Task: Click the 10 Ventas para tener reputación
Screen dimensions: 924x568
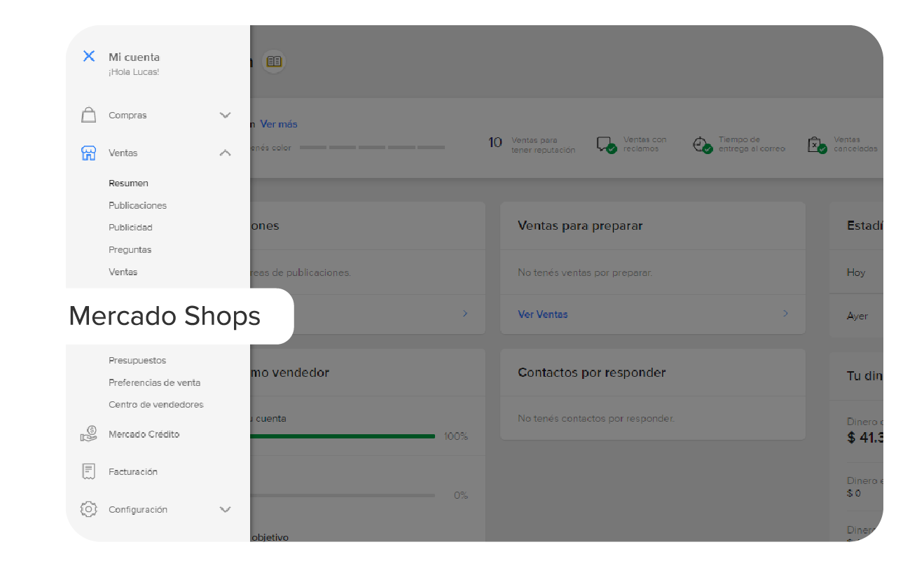Action: coord(532,144)
